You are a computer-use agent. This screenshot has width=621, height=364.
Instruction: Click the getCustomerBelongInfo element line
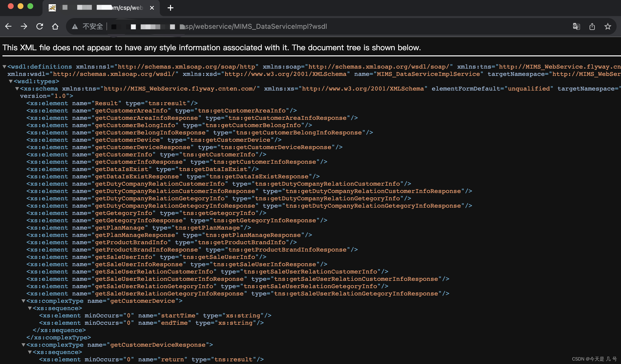169,125
